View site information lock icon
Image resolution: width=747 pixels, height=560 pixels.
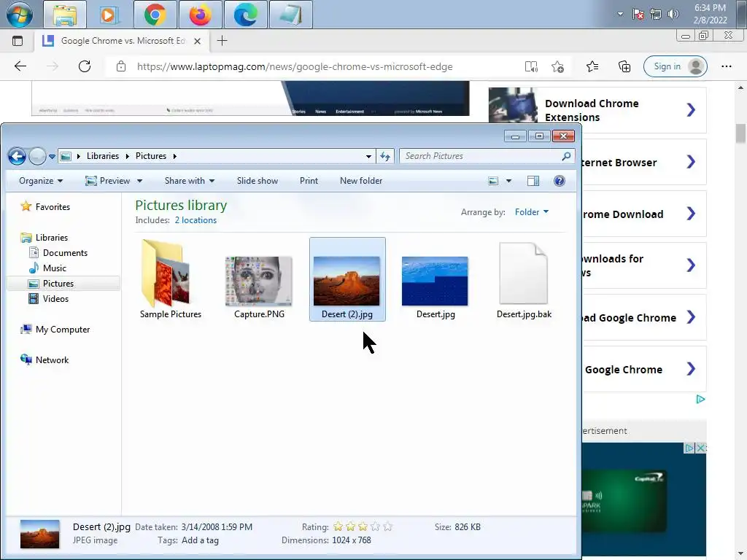[121, 66]
